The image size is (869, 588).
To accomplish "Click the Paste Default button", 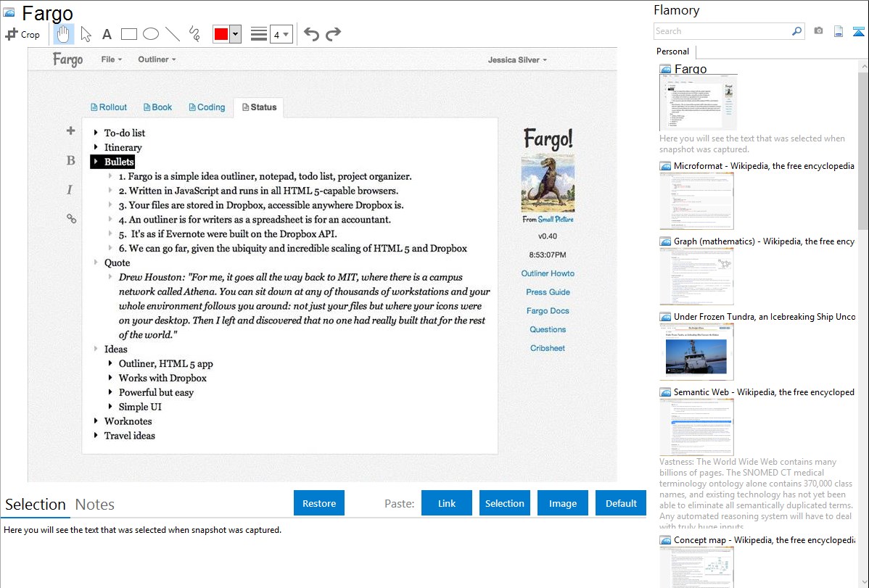I will [621, 503].
